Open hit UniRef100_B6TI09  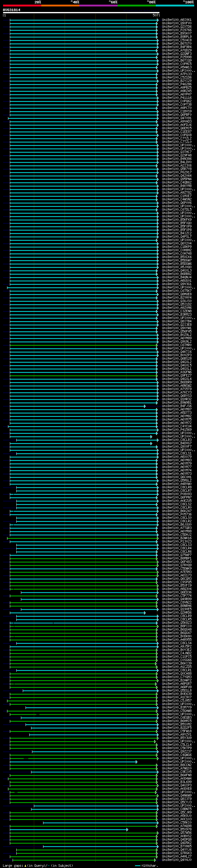[x=176, y=61]
